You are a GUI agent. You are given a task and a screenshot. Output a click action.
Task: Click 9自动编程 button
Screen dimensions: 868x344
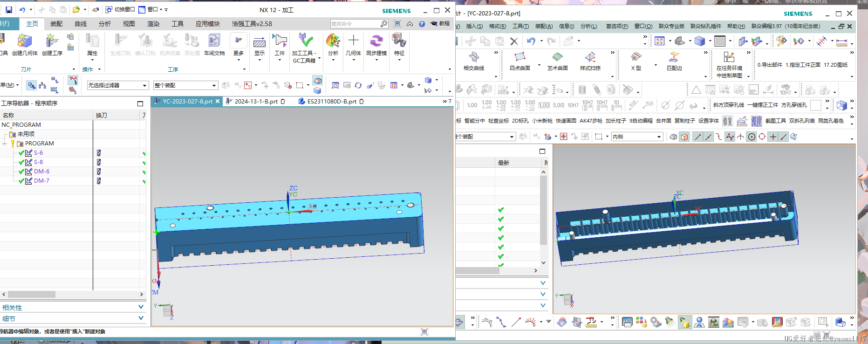coord(641,121)
